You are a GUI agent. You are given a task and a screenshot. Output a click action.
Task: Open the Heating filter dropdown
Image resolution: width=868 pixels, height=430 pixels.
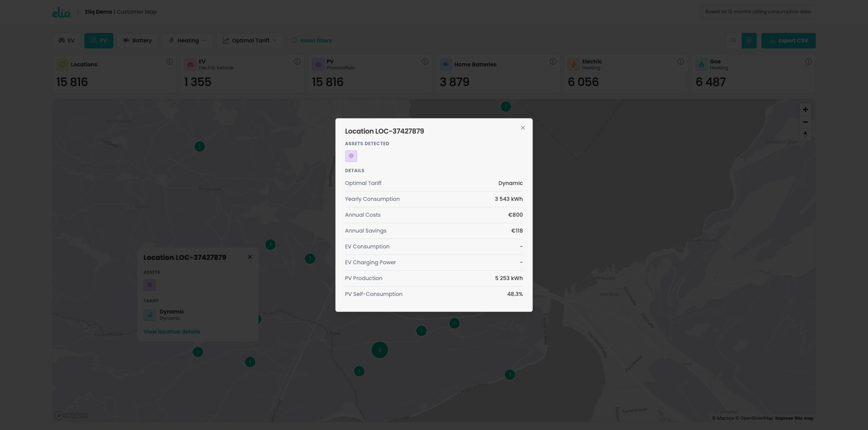[x=187, y=41]
